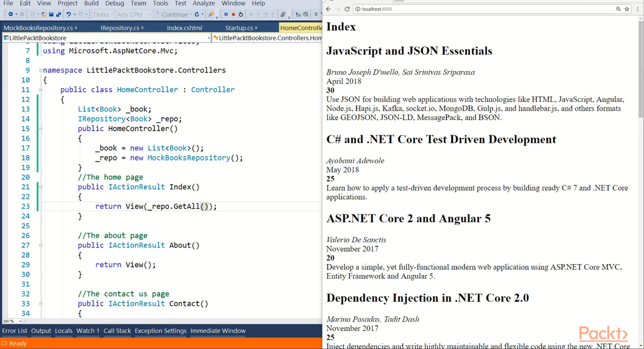Click the Navigate Backward toolbar icon
The image size is (644, 349).
(x=10, y=14)
